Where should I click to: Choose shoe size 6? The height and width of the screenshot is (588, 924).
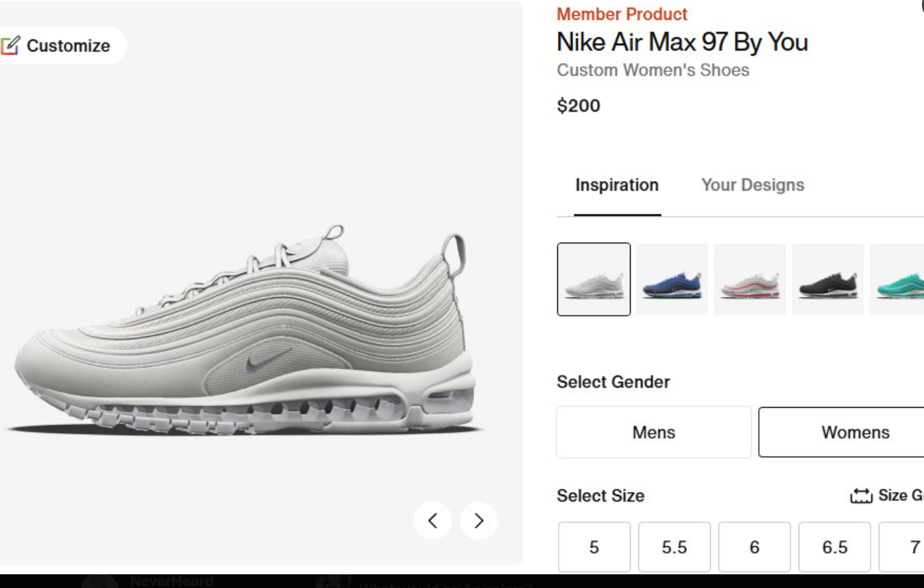(x=755, y=547)
